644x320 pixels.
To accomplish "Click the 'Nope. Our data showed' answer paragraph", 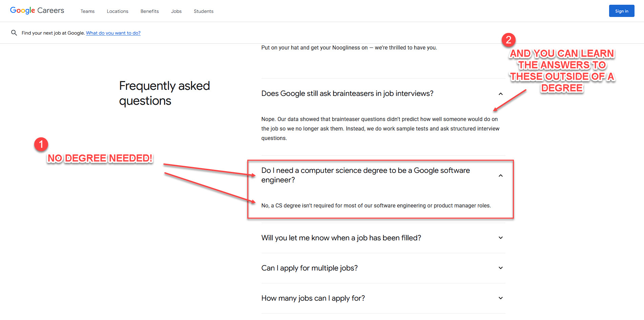I will tap(380, 129).
